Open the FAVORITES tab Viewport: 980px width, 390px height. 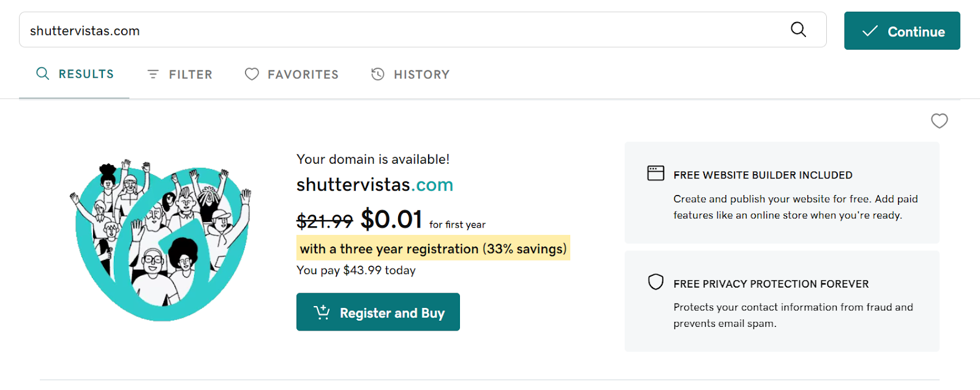click(x=292, y=74)
